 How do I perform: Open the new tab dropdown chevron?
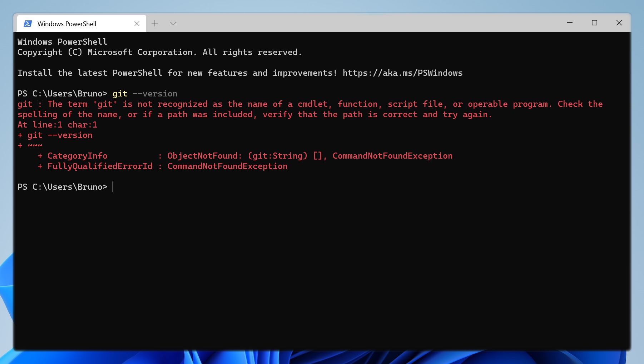click(x=173, y=23)
